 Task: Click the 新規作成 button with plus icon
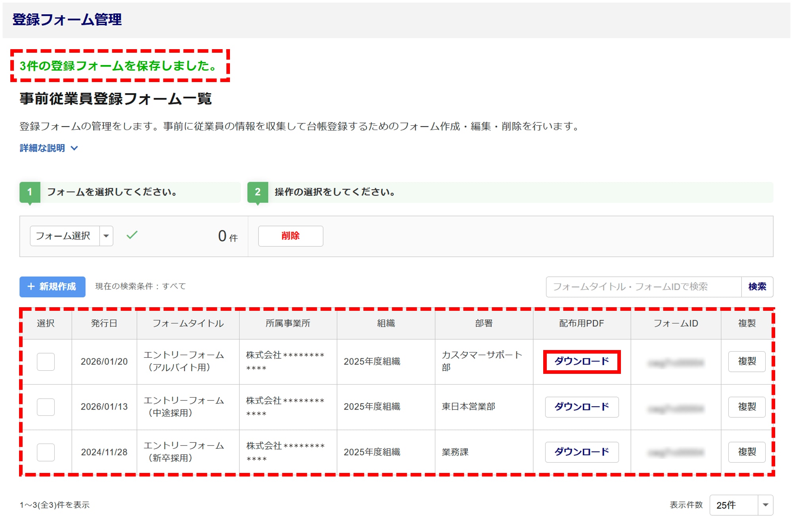coord(52,287)
